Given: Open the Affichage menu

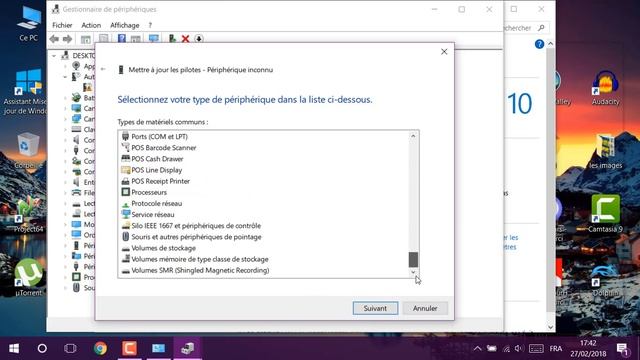Looking at the screenshot, I should (124, 25).
